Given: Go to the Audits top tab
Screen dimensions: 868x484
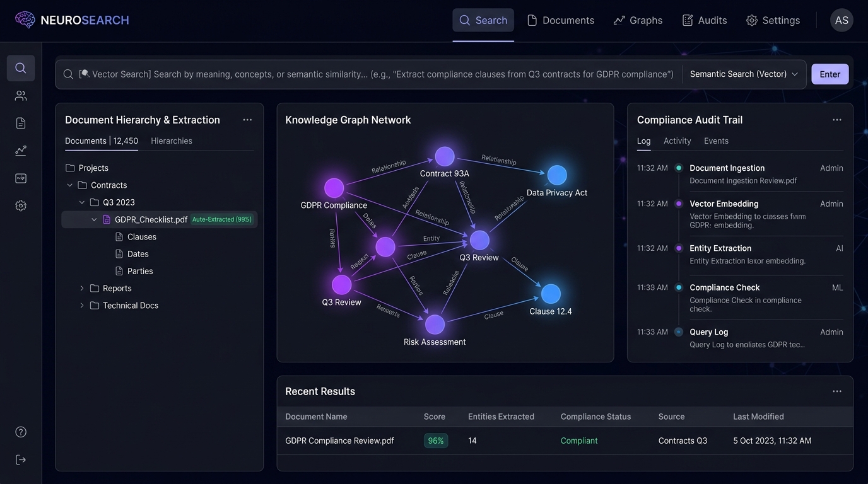Looking at the screenshot, I should coord(705,20).
